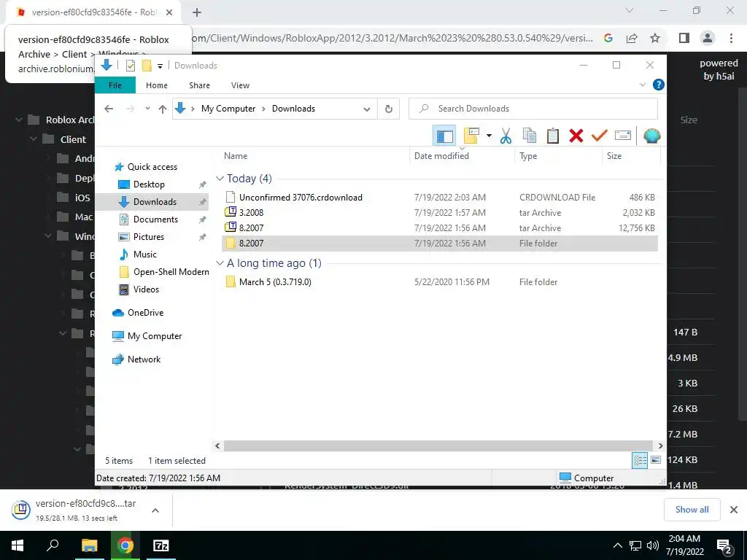Screen dimensions: 747x560
Task: Sort by Date modified column header
Action: coord(441,156)
